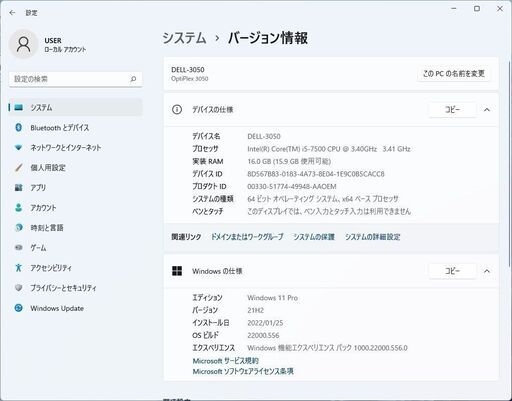Image resolution: width=512 pixels, height=401 pixels.
Task: Open ドメインまたはワークグループ link
Action: click(247, 237)
